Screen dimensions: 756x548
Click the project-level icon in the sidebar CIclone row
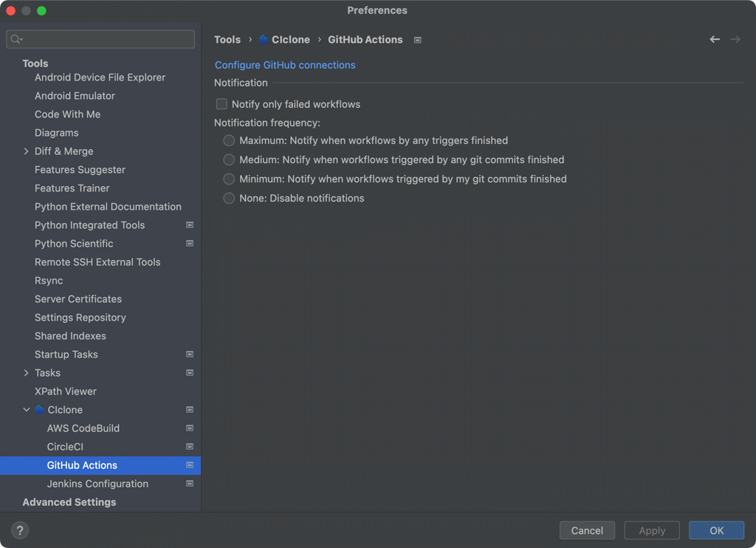pos(190,410)
